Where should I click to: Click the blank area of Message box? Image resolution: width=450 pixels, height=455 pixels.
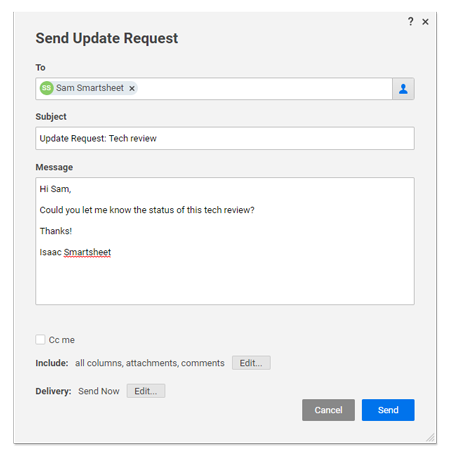(225, 282)
